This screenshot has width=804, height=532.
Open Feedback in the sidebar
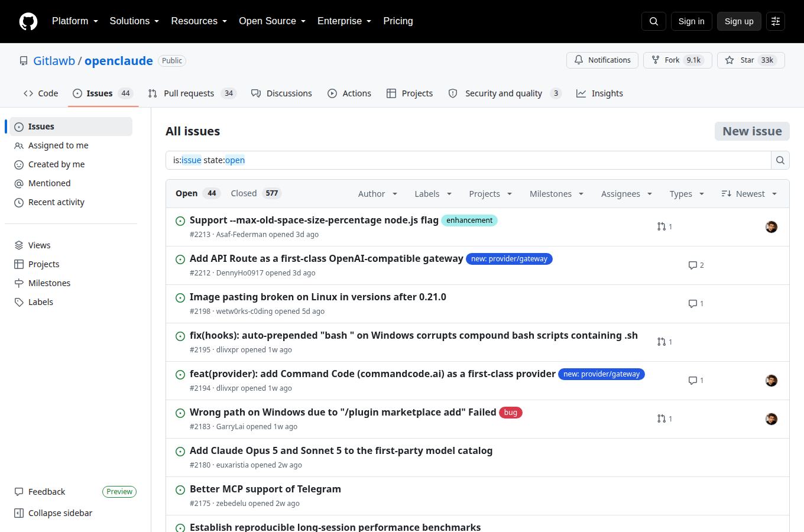[x=47, y=492]
